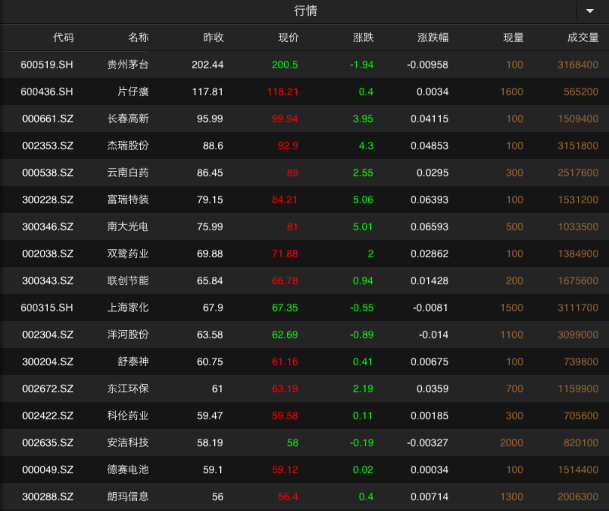Select stock code 002422.SZ
The height and width of the screenshot is (511, 609).
click(x=47, y=415)
